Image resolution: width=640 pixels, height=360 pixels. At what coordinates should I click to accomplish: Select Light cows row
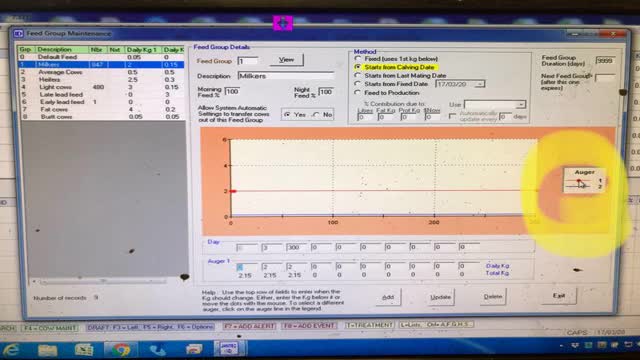101,87
